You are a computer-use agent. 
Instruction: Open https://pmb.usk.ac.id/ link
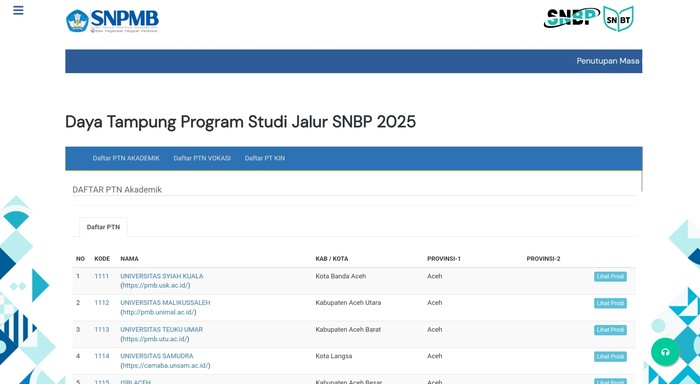tap(155, 285)
